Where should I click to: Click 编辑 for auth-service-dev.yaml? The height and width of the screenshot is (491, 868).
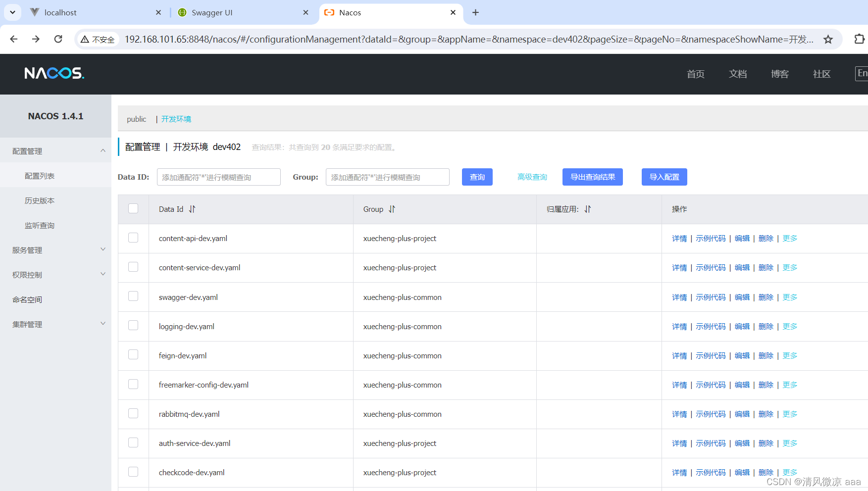click(742, 443)
